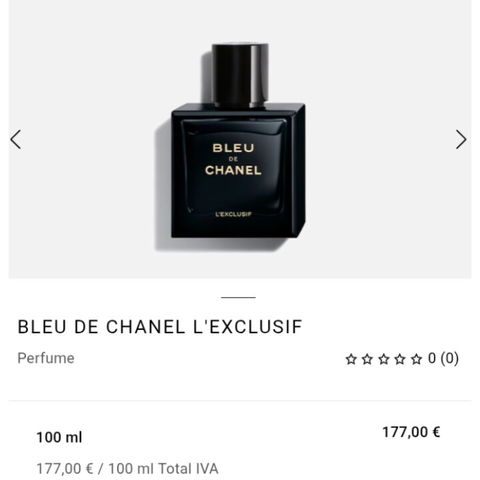Click the bottle's black cap
The width and height of the screenshot is (480, 480).
pos(240,75)
